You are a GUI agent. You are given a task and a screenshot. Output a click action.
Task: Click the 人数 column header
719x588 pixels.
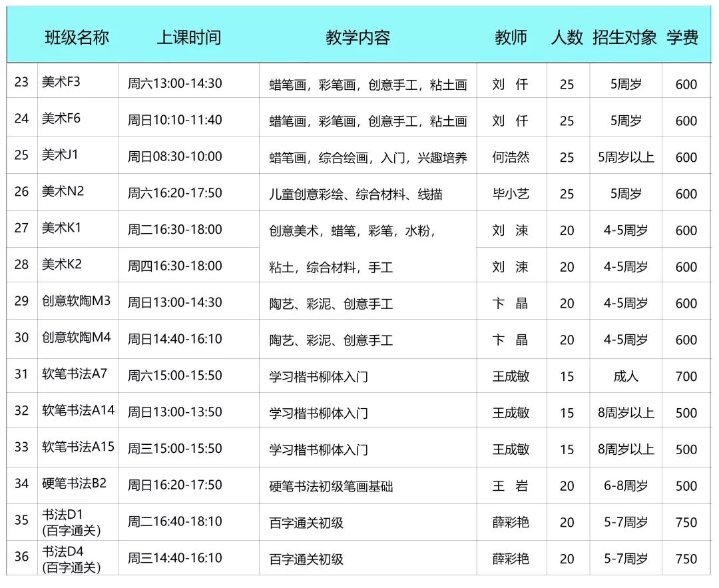[567, 37]
